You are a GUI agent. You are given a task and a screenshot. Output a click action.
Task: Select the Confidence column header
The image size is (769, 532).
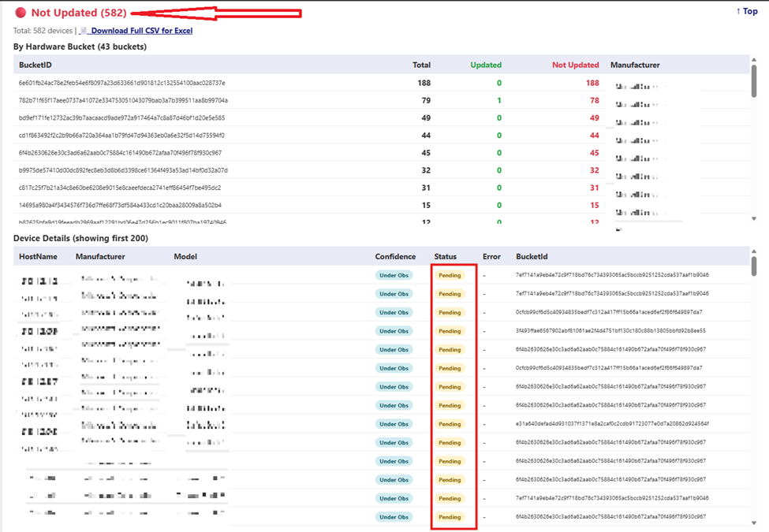tap(395, 256)
